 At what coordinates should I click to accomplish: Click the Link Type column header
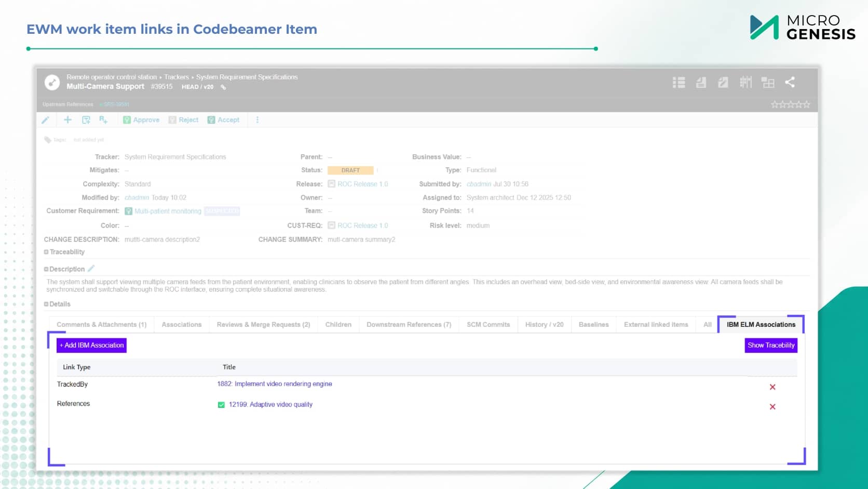pos(77,367)
